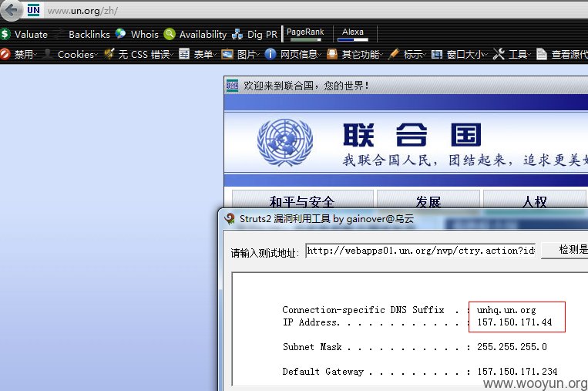This screenshot has height=391, width=588.
Task: Click the UN site favicon in address bar
Action: click(x=33, y=11)
